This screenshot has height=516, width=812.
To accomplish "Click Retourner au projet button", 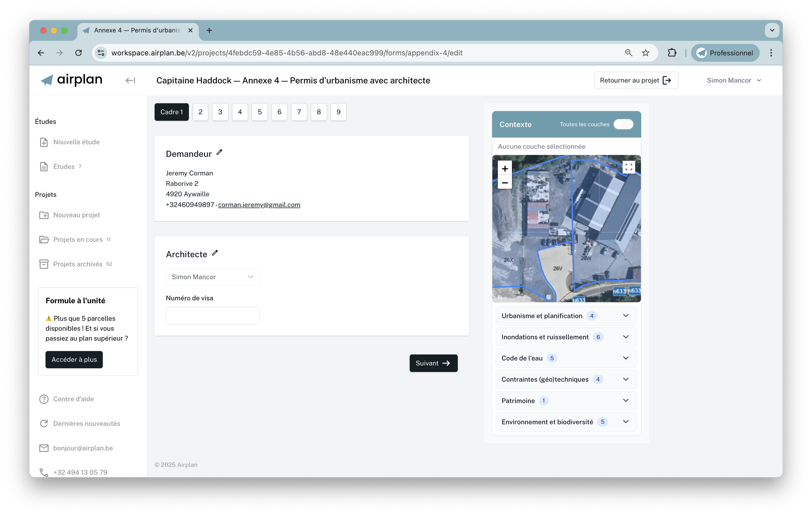I will [x=636, y=80].
